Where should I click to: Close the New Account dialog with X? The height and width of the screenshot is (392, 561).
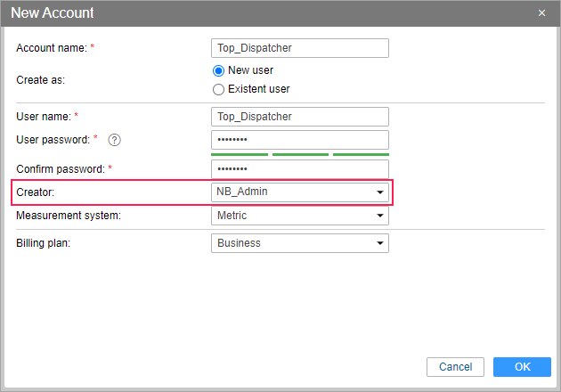(x=542, y=13)
